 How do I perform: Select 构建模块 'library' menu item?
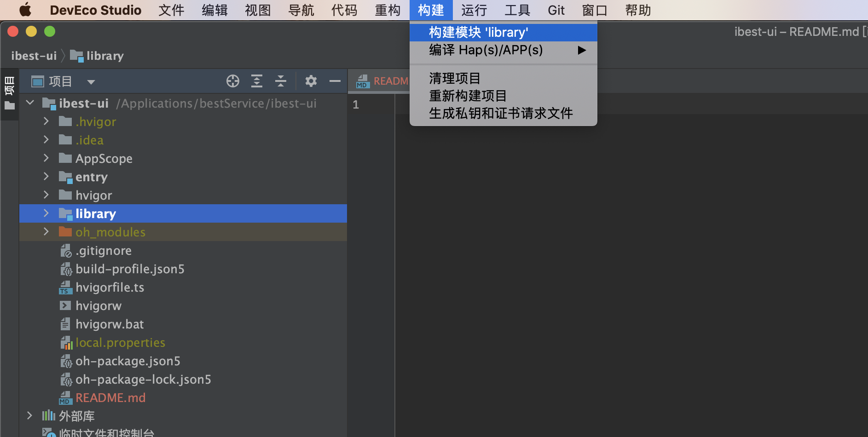click(x=503, y=32)
